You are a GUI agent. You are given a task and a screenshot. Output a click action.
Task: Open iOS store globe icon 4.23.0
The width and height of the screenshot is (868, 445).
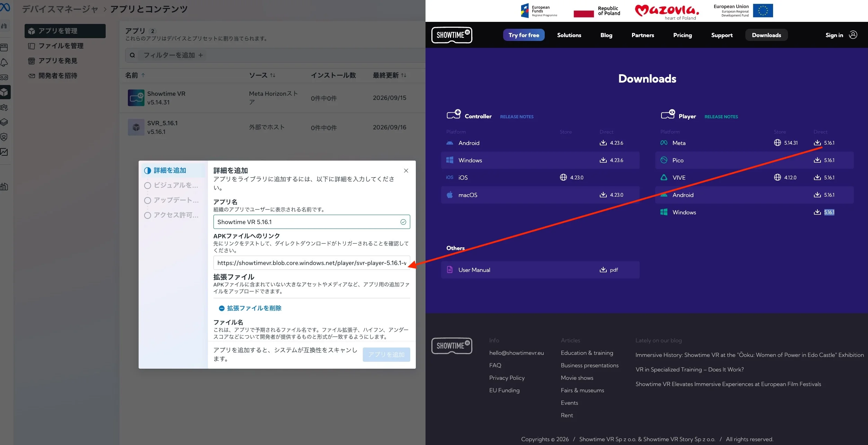coord(563,177)
